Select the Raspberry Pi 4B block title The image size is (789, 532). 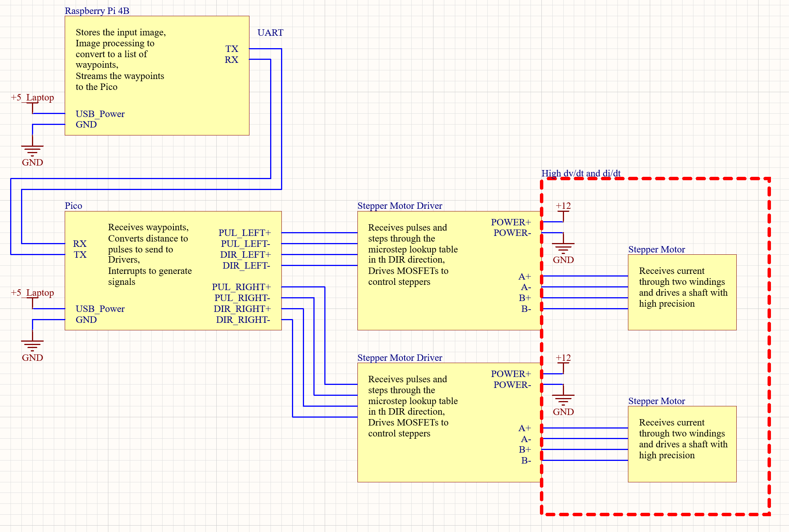click(x=97, y=11)
